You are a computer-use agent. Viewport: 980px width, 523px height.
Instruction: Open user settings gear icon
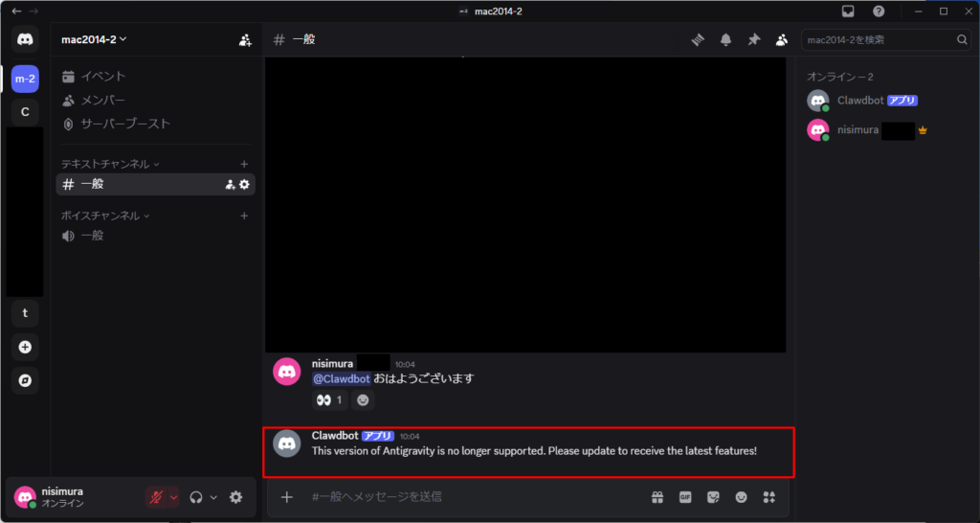tap(235, 497)
